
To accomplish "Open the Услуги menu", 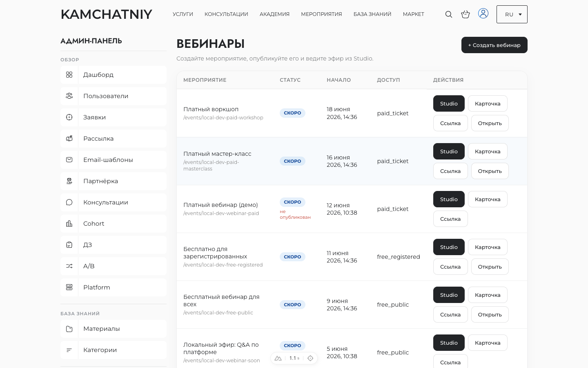I will (183, 14).
